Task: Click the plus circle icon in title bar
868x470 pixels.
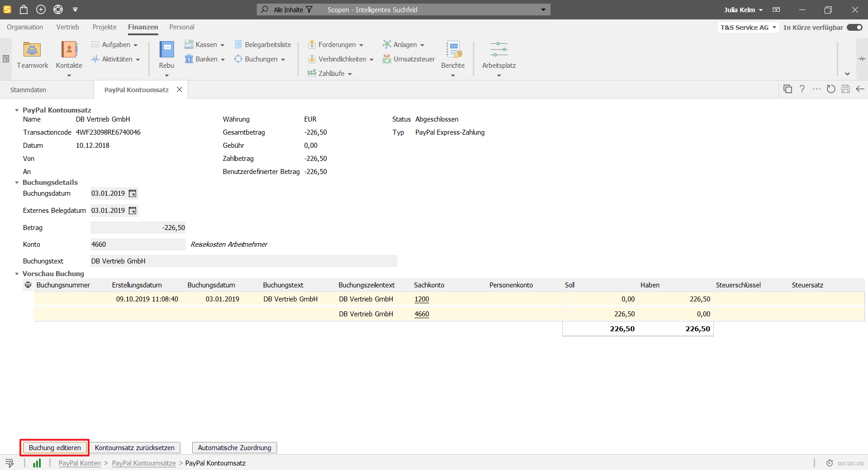Action: tap(41, 9)
